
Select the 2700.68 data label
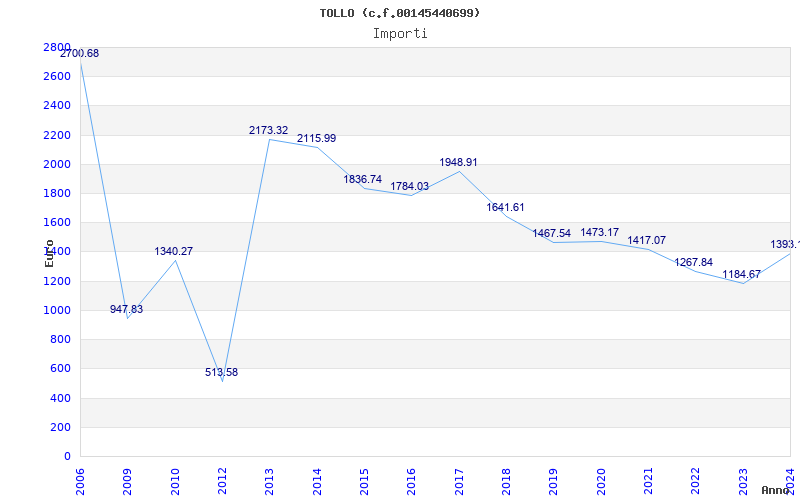point(80,53)
